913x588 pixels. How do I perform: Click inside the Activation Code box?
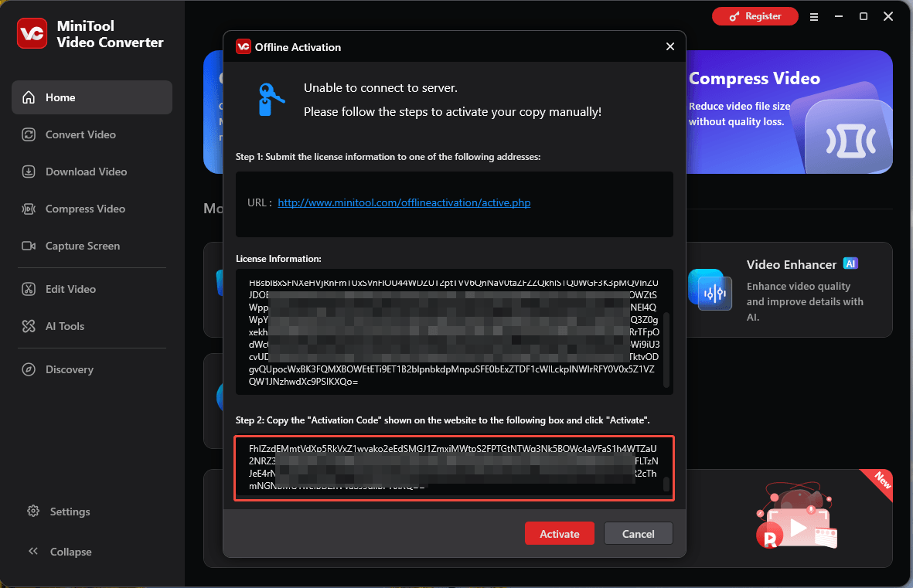click(454, 468)
